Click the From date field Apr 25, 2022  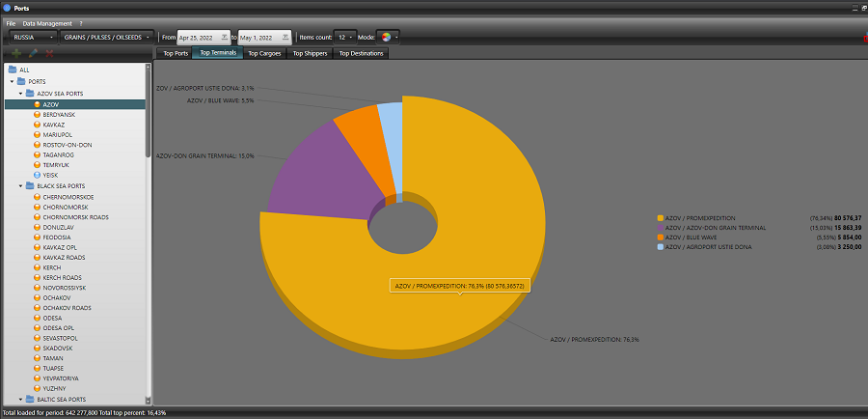pos(203,37)
